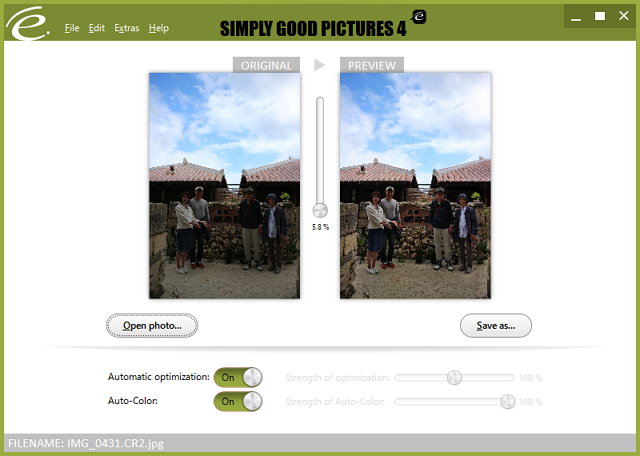Screen dimensions: 640x456
Task: Click the Original photo thumbnail
Action: point(224,186)
